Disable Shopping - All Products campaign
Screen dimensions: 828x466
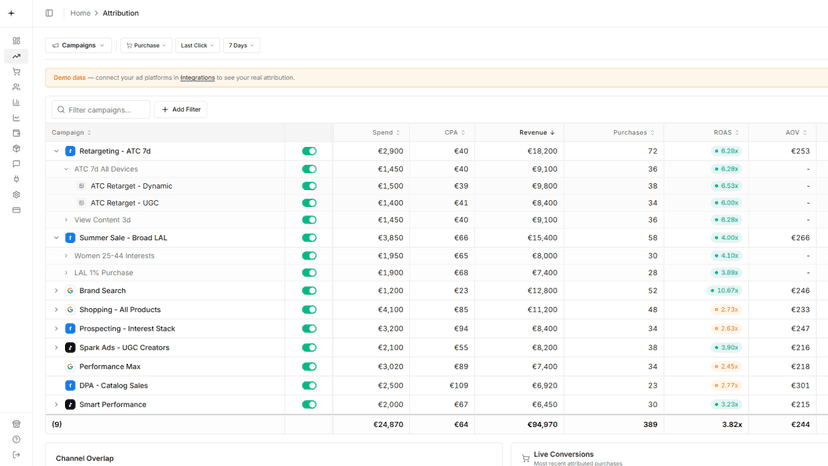[309, 310]
